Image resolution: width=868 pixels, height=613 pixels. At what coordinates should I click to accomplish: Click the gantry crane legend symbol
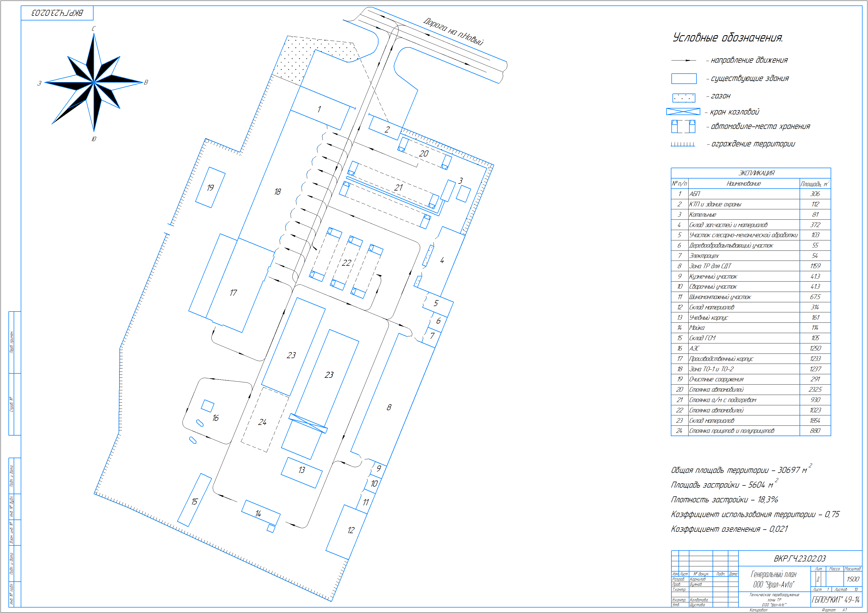coord(683,111)
